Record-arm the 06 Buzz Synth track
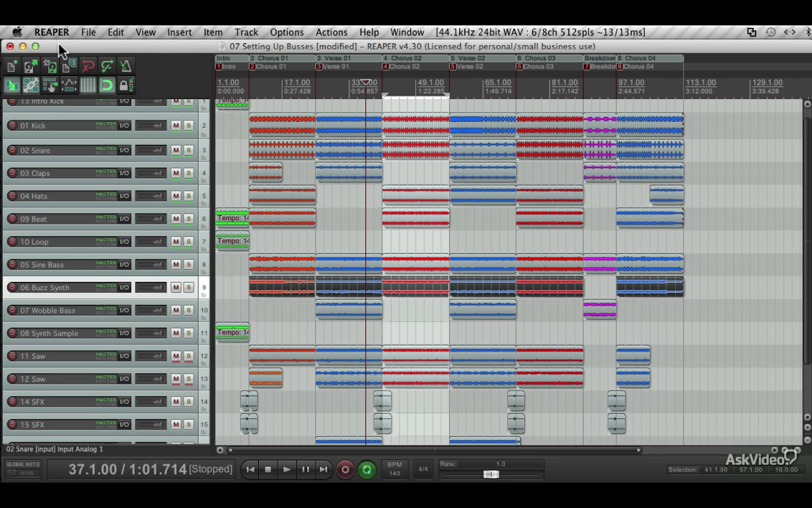The width and height of the screenshot is (812, 508). (12, 288)
